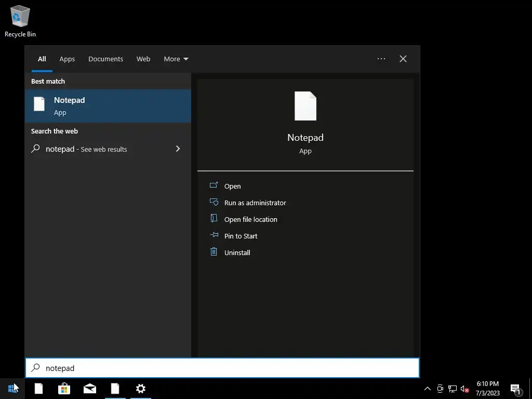Click the Meet Now tray icon

pos(440,389)
